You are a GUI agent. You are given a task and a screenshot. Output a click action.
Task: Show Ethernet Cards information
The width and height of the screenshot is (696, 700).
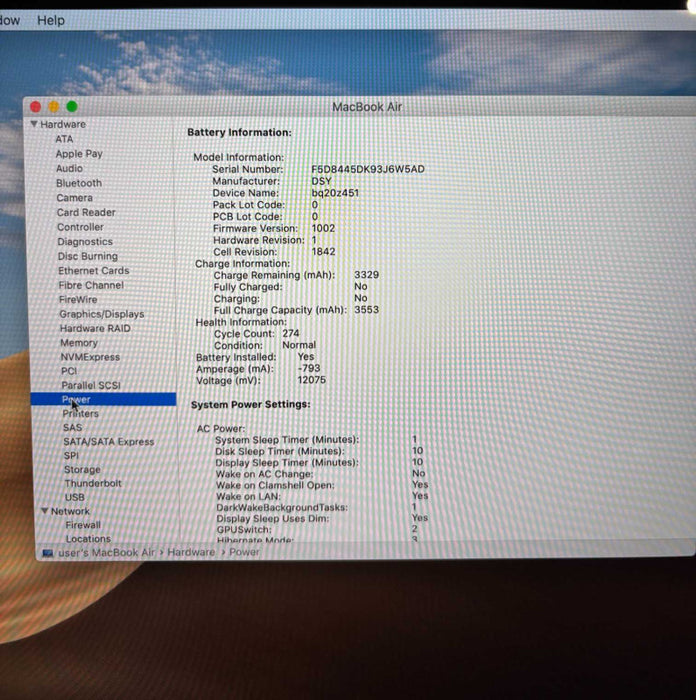coord(94,271)
